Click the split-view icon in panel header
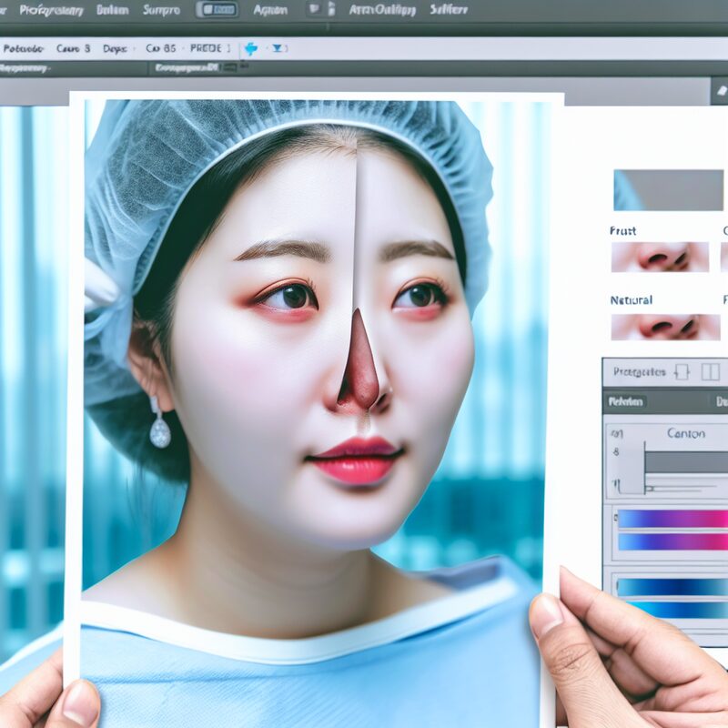Viewport: 728px width, 728px height. pyautogui.click(x=711, y=371)
